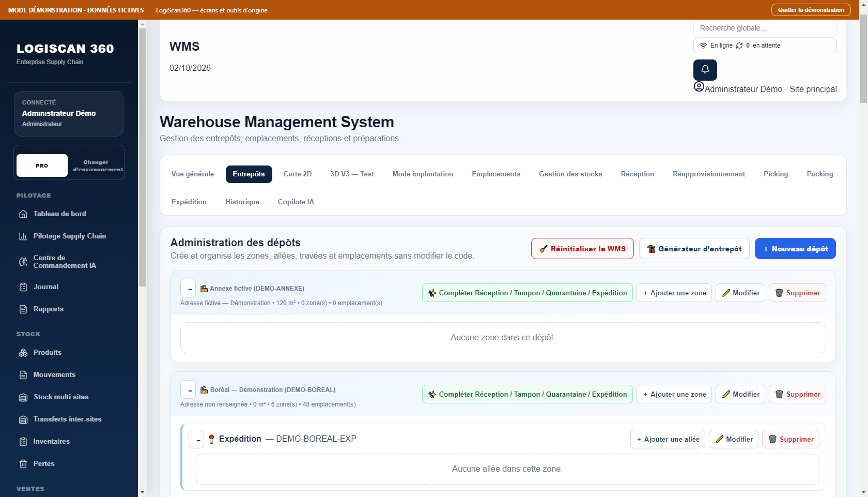Open Stock multi-sites icon in sidebar
Image resolution: width=868 pixels, height=497 pixels.
point(23,397)
